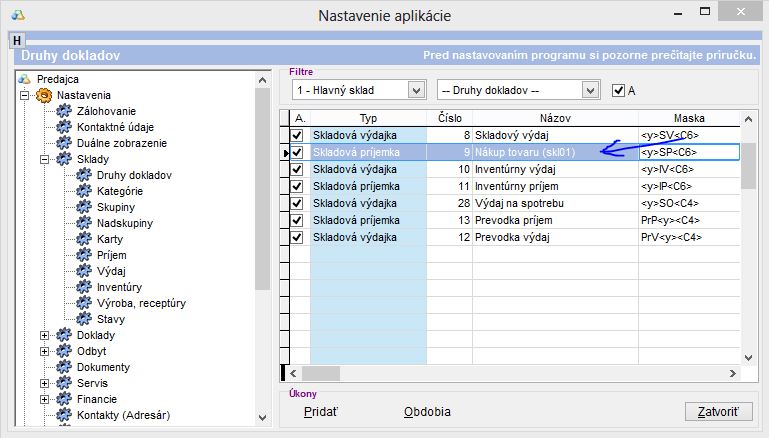The height and width of the screenshot is (438, 769).
Task: Toggle active checkbox for Inventúrny príjem row
Action: coord(297,186)
